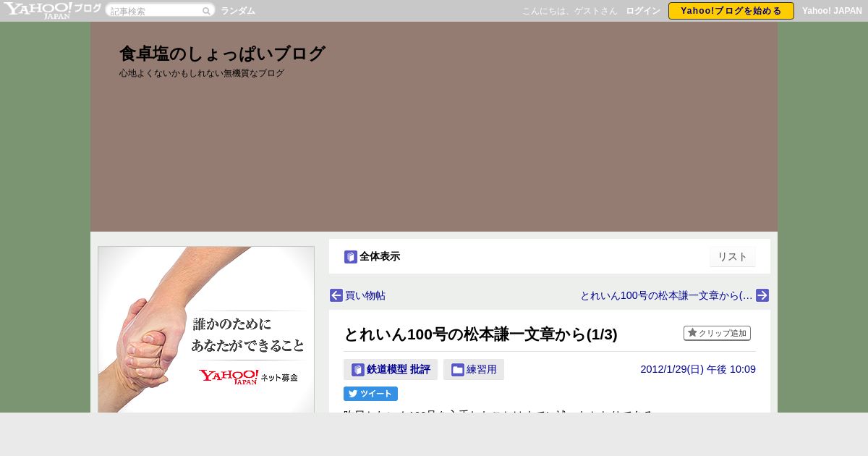Screen dimensions: 868x456
Task: Click the ツイート button
Action: pyautogui.click(x=370, y=394)
